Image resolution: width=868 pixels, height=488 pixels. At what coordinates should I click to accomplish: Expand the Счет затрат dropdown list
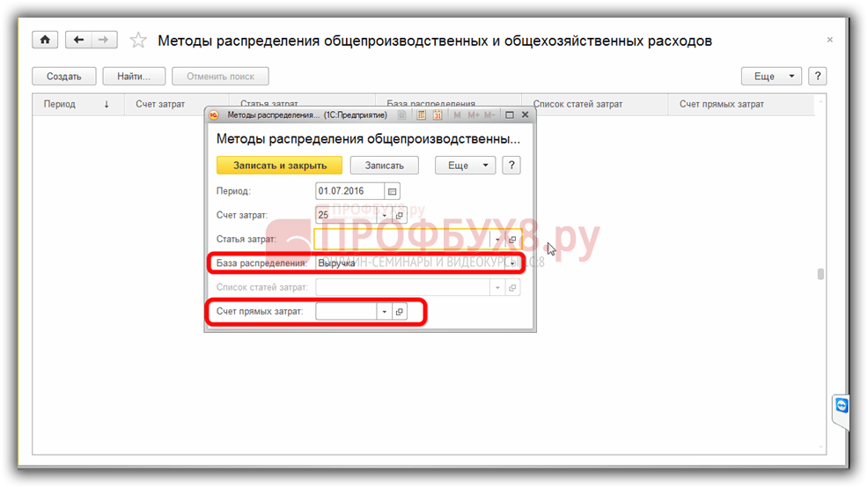384,215
